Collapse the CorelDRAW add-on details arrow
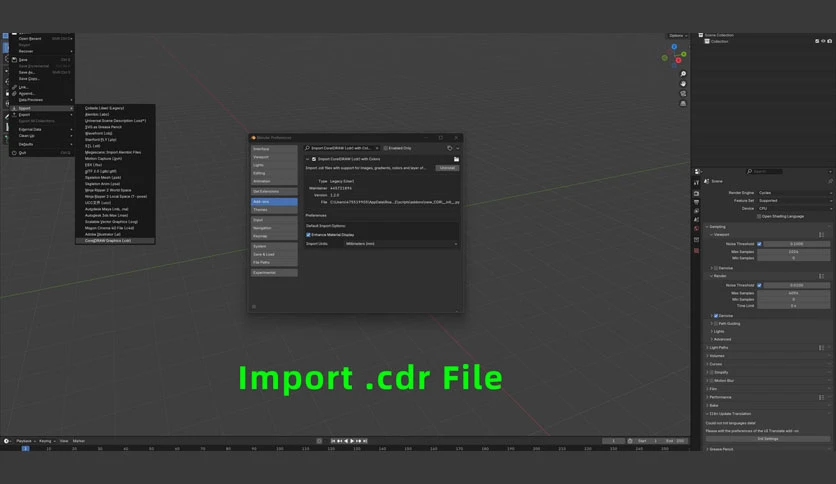The height and width of the screenshot is (484, 836). (308, 159)
